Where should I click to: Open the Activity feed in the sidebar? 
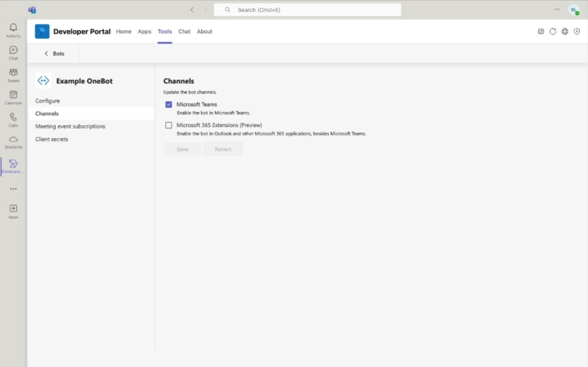[x=13, y=30]
